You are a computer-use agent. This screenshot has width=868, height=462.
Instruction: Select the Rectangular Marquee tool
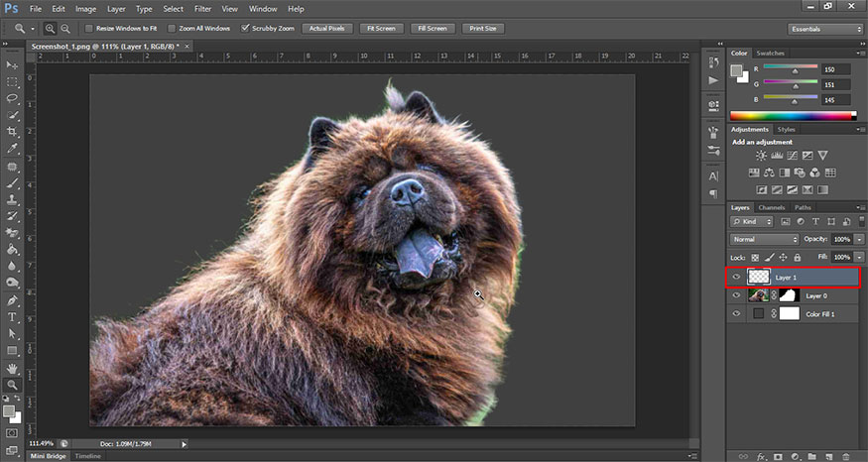click(x=12, y=82)
